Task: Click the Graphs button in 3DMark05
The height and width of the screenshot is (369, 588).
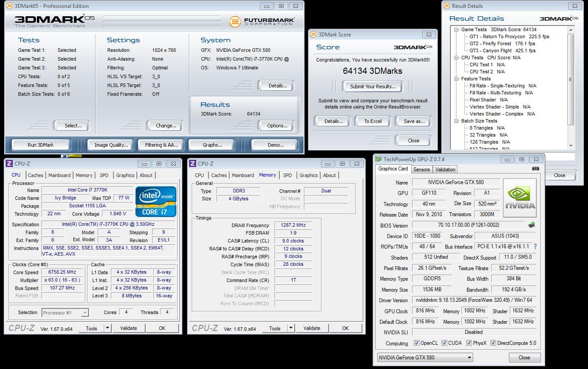Action: click(212, 145)
